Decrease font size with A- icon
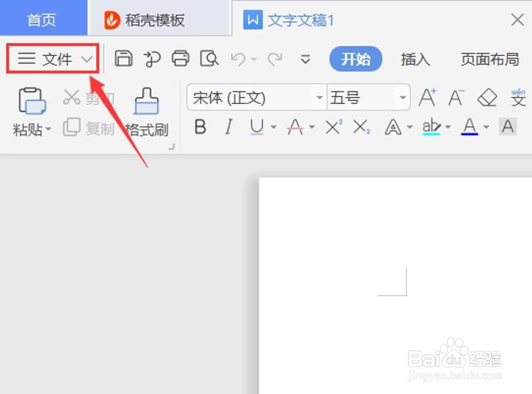532x394 pixels. click(x=456, y=98)
